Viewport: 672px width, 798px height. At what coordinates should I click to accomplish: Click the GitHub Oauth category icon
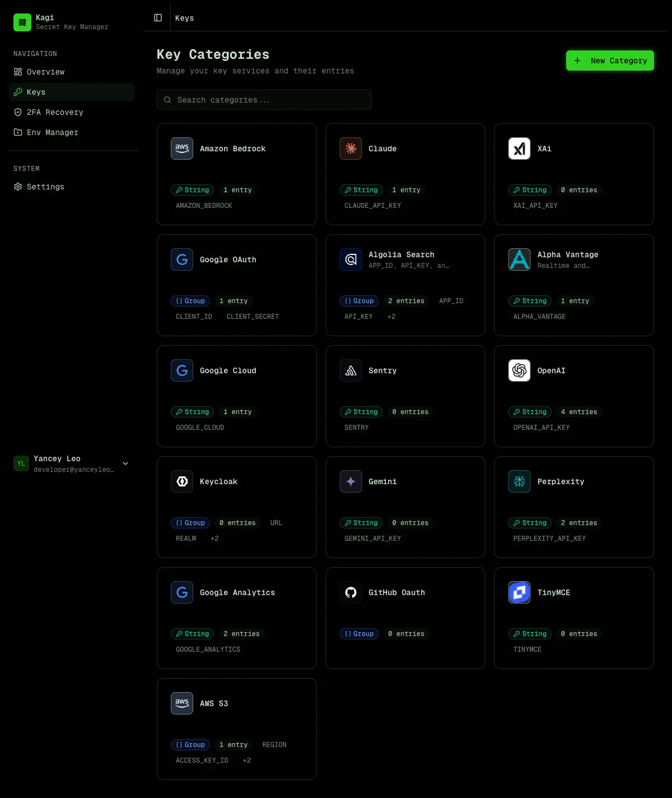click(x=351, y=592)
